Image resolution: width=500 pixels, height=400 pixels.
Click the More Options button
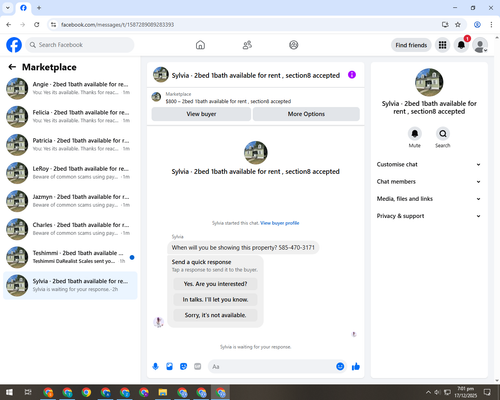306,114
